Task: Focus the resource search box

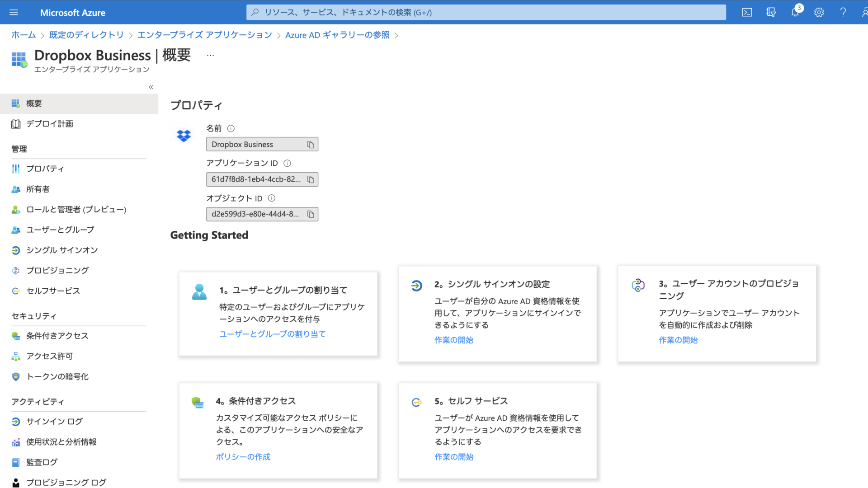Action: pos(486,12)
